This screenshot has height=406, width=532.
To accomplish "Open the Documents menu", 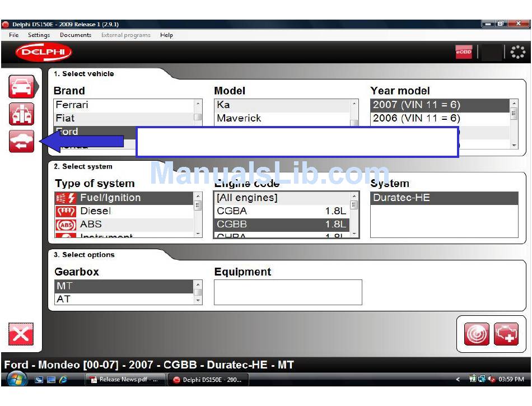I will (76, 35).
